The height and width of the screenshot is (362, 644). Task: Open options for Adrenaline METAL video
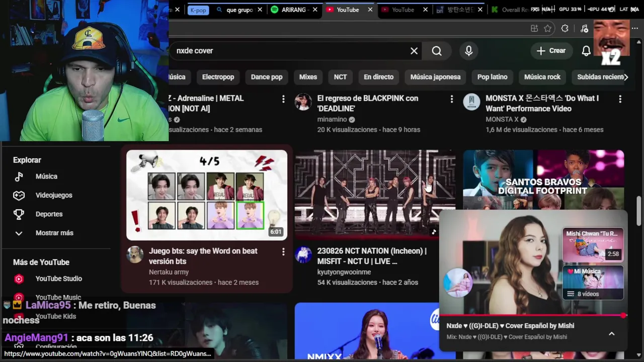[x=283, y=99]
